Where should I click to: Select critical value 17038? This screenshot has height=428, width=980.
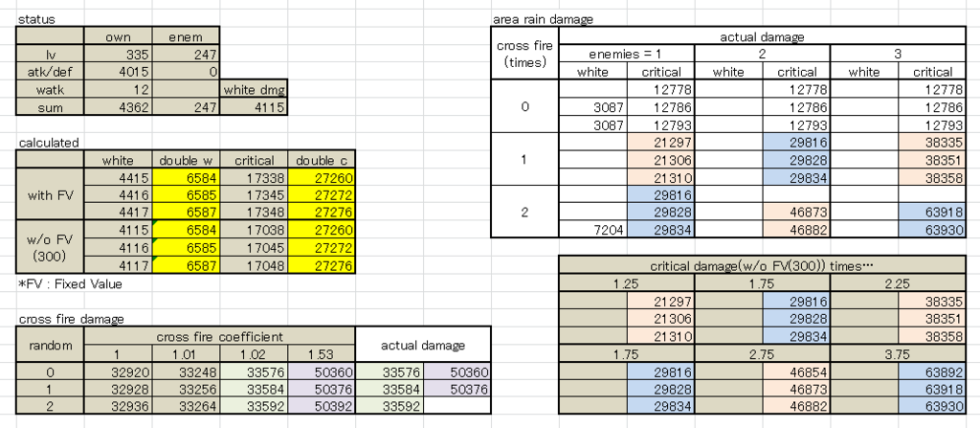[253, 230]
